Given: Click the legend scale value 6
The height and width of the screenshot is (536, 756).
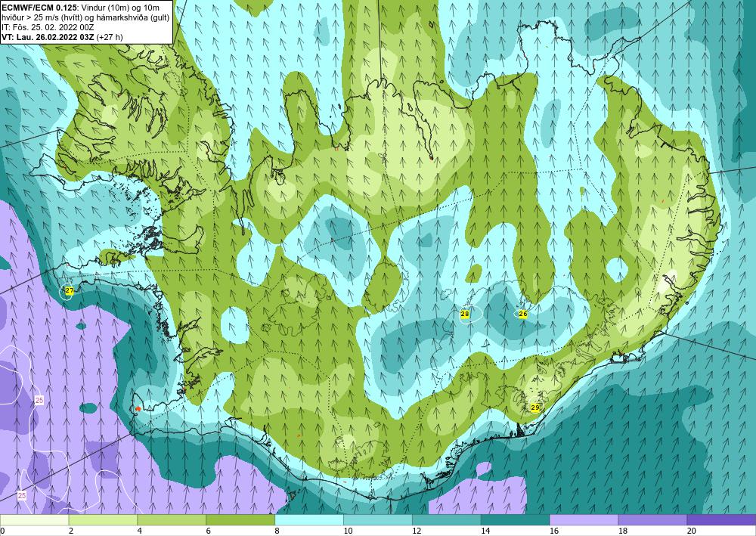Looking at the screenshot, I should tap(209, 531).
